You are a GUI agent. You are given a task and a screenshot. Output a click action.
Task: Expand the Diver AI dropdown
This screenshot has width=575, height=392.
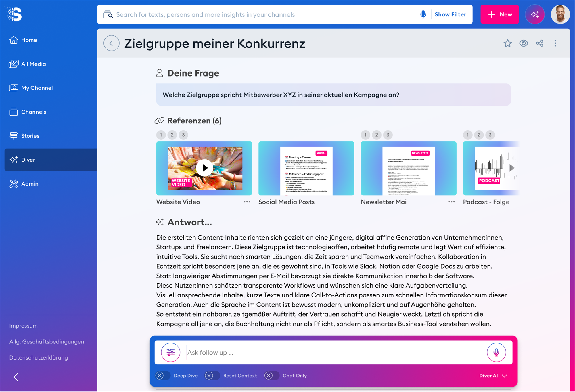493,376
